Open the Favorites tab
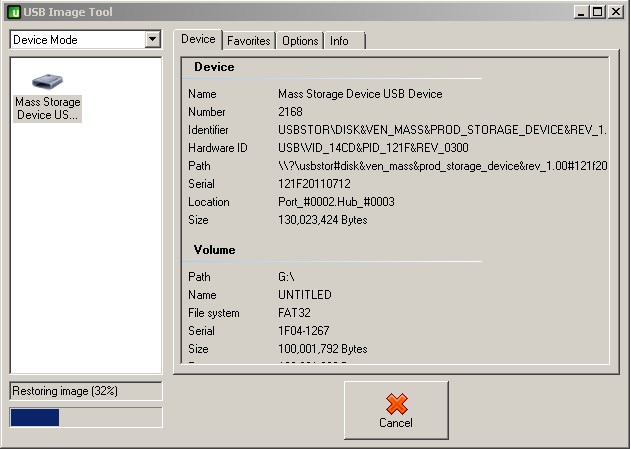 (249, 41)
